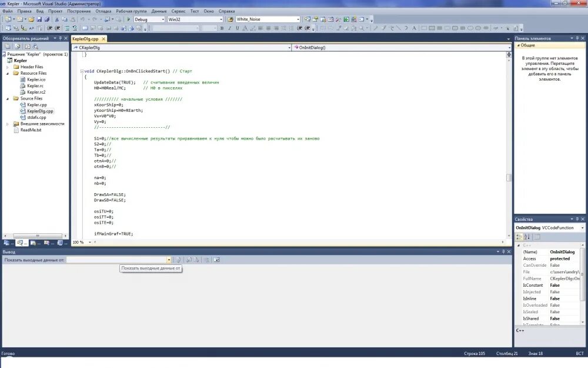Click the comment selected lines icon
The height and width of the screenshot is (368, 588).
[x=67, y=28]
